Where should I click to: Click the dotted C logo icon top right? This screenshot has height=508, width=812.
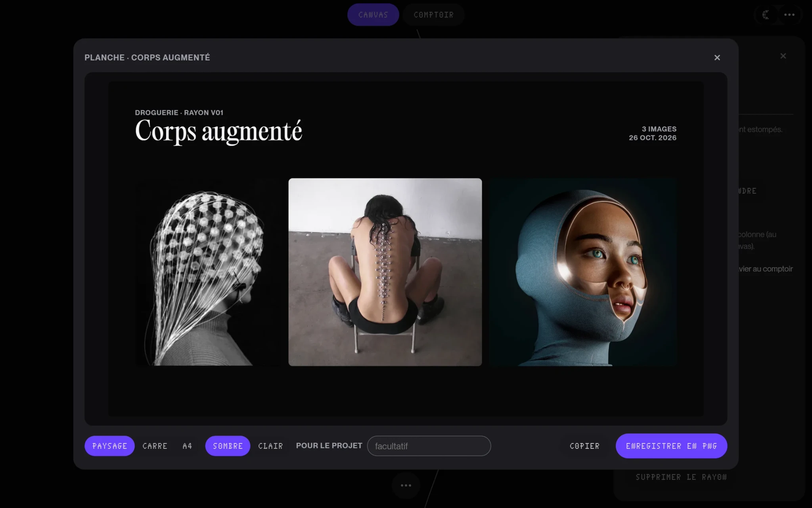coord(766,15)
